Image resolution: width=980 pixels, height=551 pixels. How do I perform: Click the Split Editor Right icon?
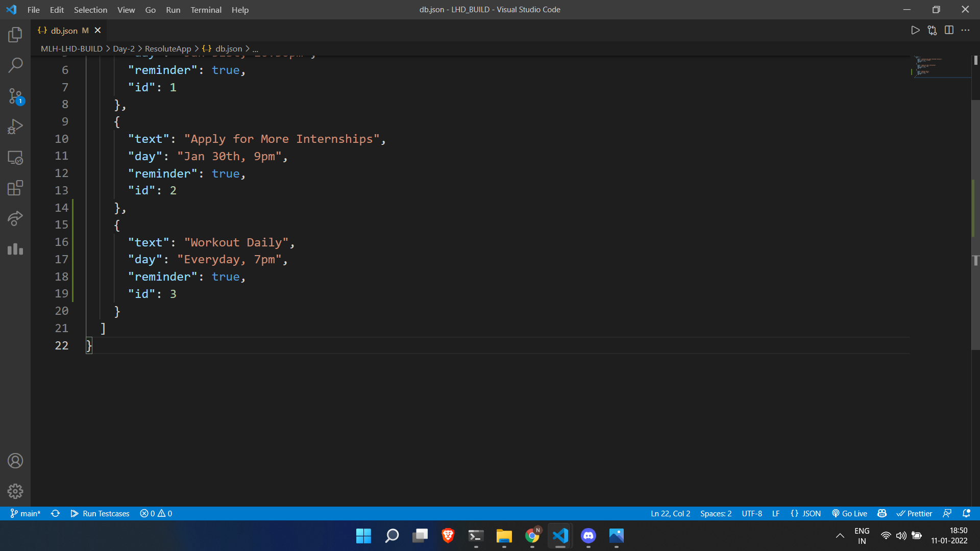[949, 31]
